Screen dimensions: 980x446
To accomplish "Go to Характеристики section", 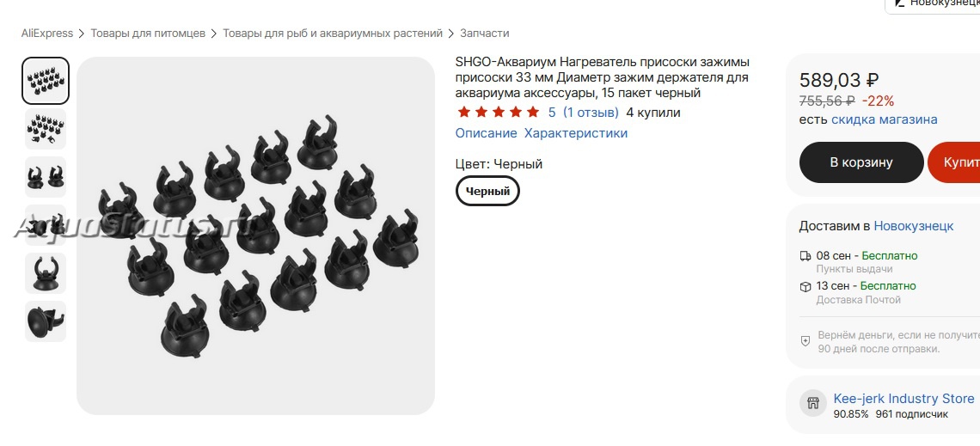I will coord(576,133).
